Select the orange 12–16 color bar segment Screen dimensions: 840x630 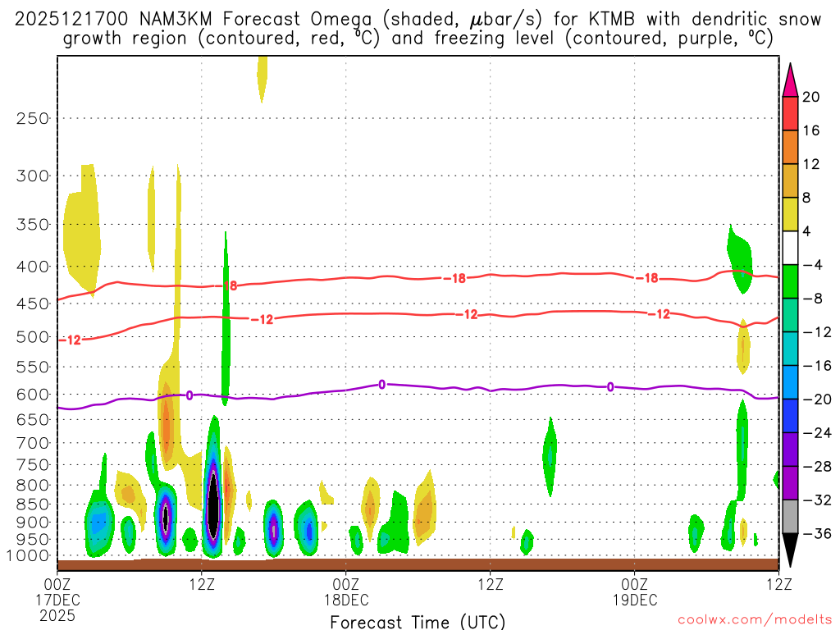coord(790,147)
